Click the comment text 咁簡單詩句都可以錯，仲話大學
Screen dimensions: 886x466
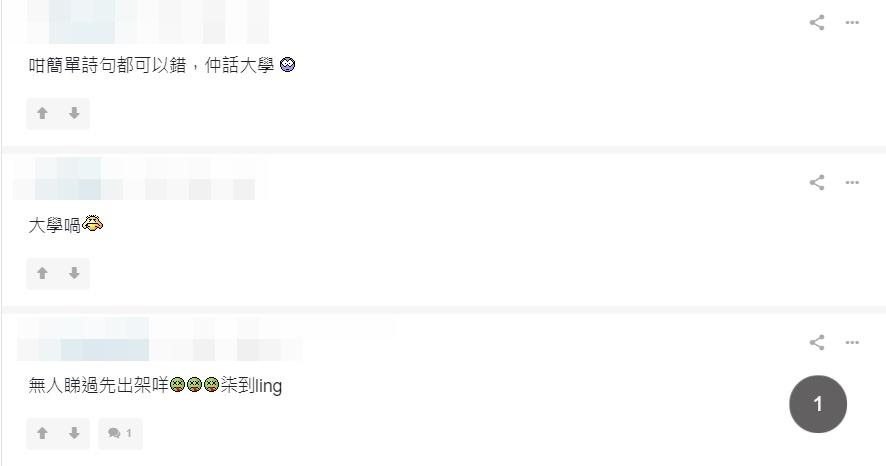150,66
